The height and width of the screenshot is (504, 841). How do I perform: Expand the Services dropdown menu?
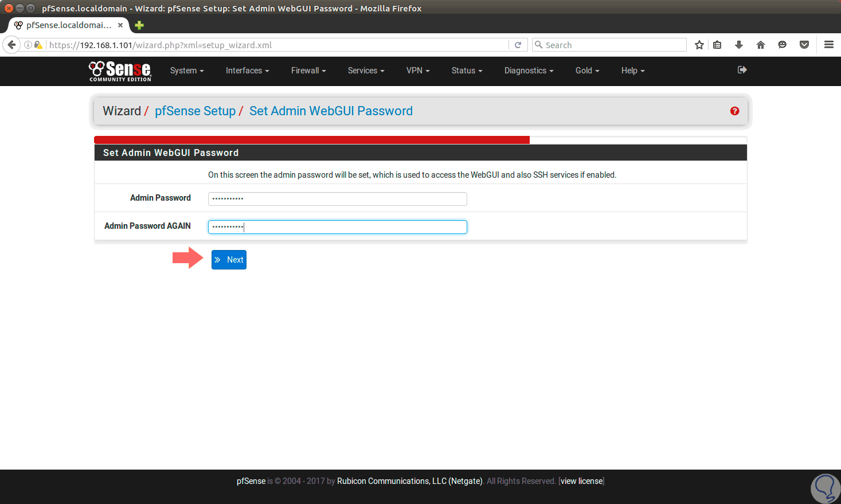(x=366, y=71)
